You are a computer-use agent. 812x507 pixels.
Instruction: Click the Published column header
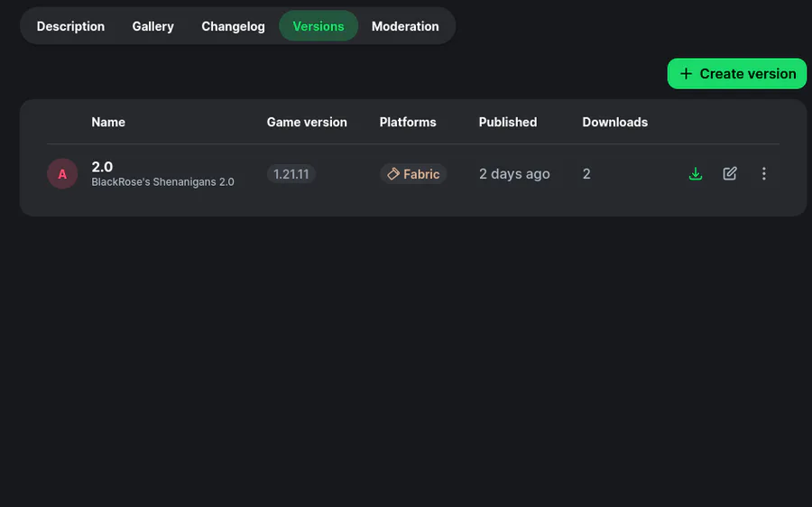pyautogui.click(x=508, y=122)
